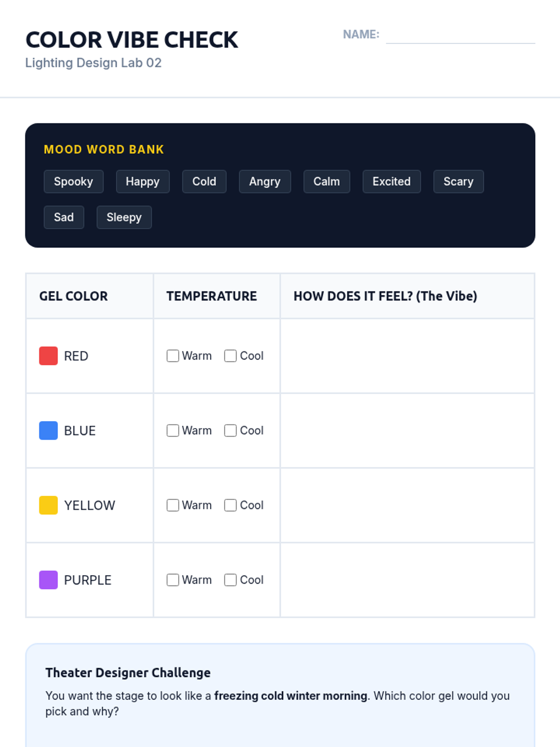
Task: Select the Calm word in the bank
Action: pos(326,182)
